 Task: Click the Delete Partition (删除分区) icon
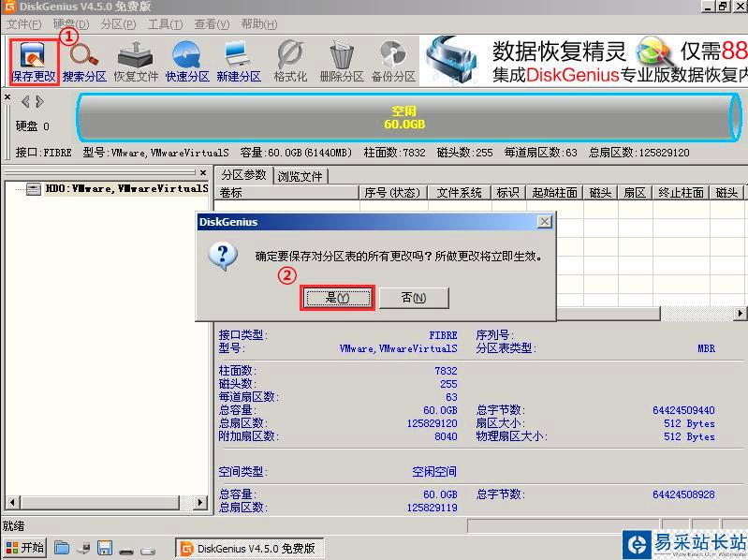(x=342, y=63)
